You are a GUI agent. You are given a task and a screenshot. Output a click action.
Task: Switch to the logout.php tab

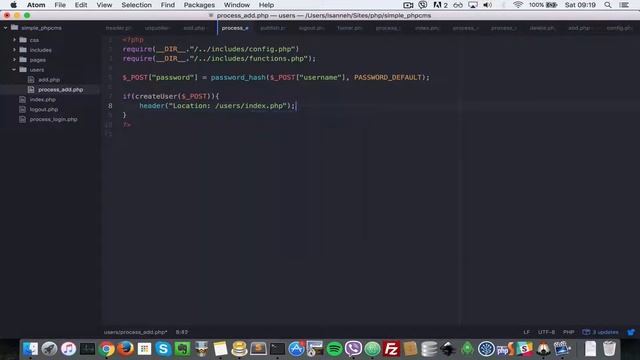click(x=311, y=28)
